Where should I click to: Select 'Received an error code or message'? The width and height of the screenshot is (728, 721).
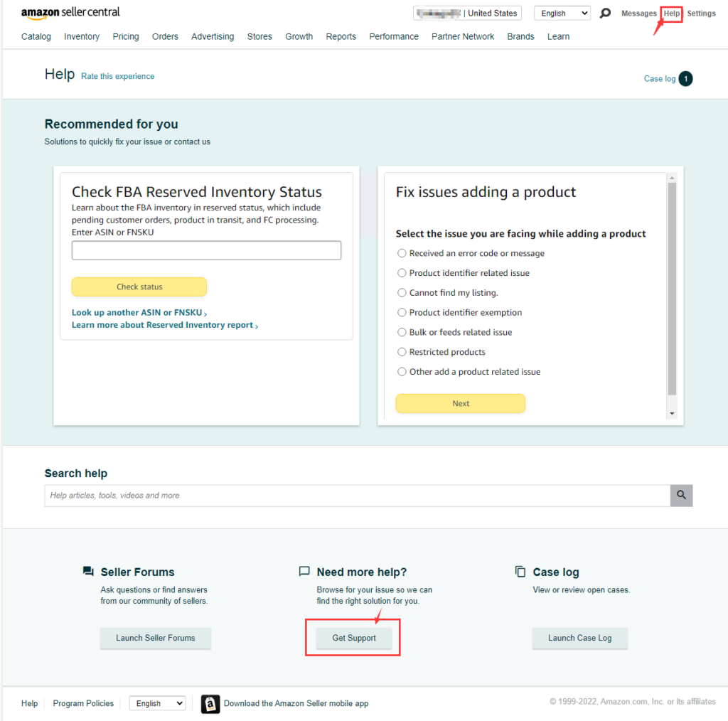pyautogui.click(x=402, y=253)
